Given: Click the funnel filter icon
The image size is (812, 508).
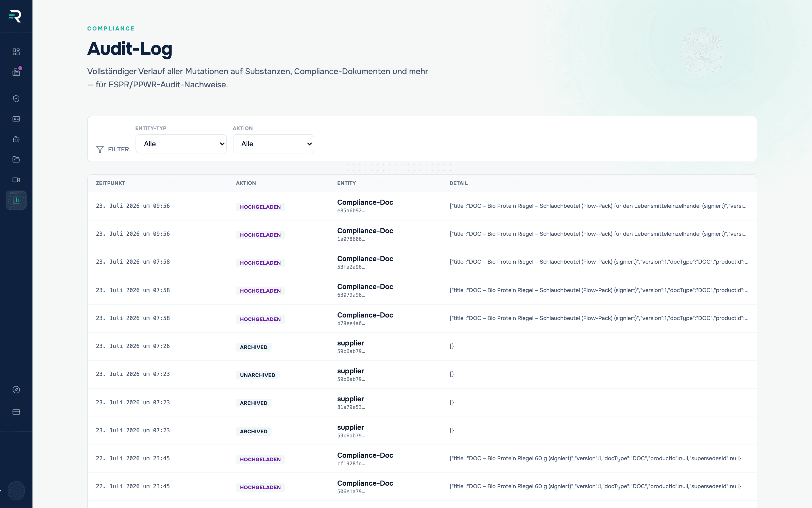Looking at the screenshot, I should (100, 150).
